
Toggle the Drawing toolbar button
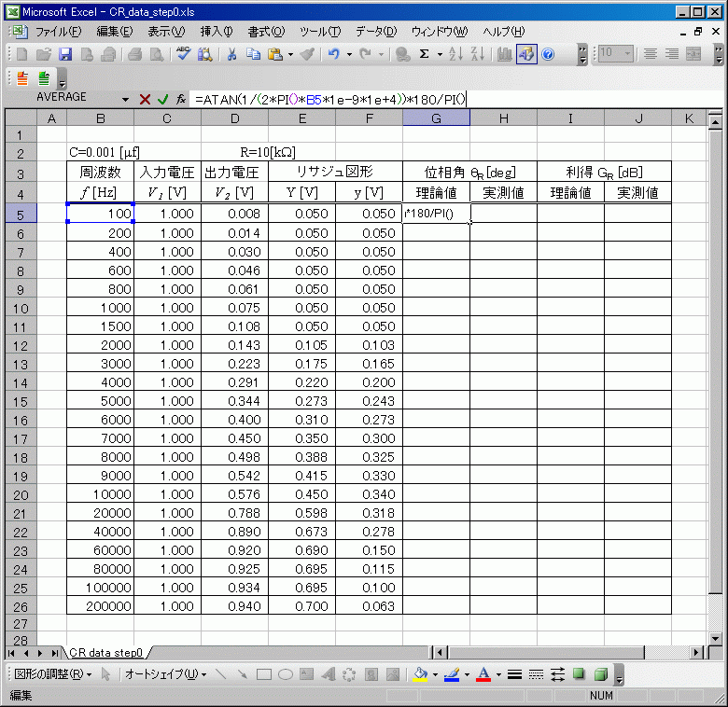pos(526,54)
